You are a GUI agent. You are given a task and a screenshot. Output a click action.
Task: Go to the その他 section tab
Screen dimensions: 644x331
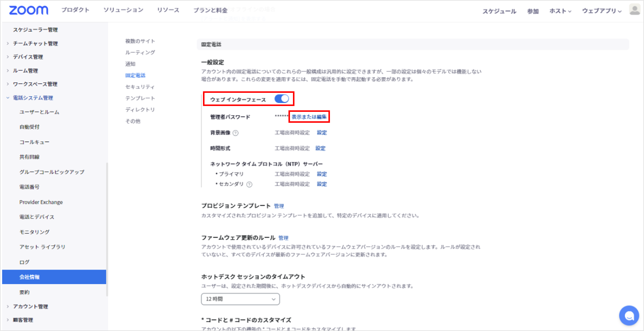click(x=133, y=121)
